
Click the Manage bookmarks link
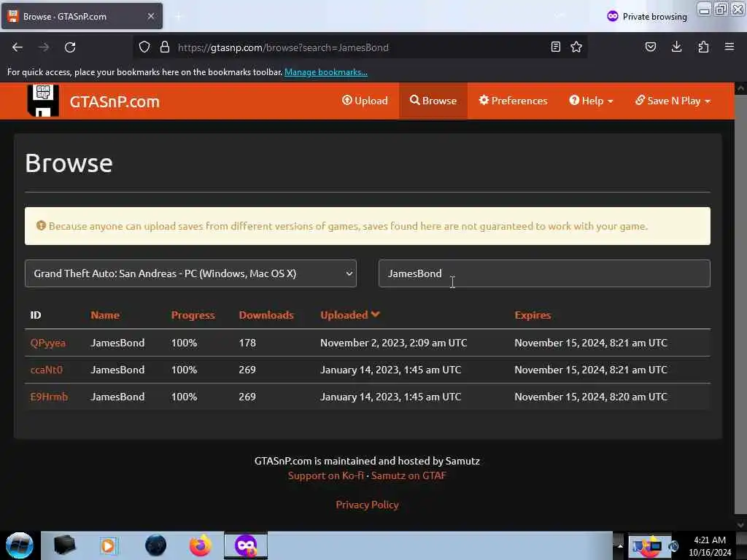[326, 72]
